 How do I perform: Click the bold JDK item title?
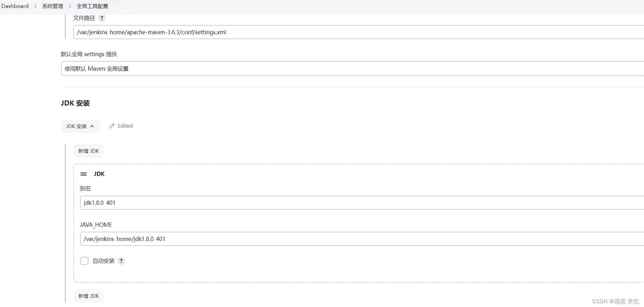pos(99,174)
